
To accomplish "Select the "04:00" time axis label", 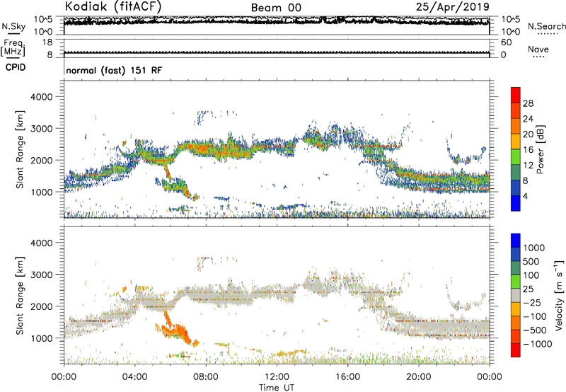I will [x=134, y=377].
